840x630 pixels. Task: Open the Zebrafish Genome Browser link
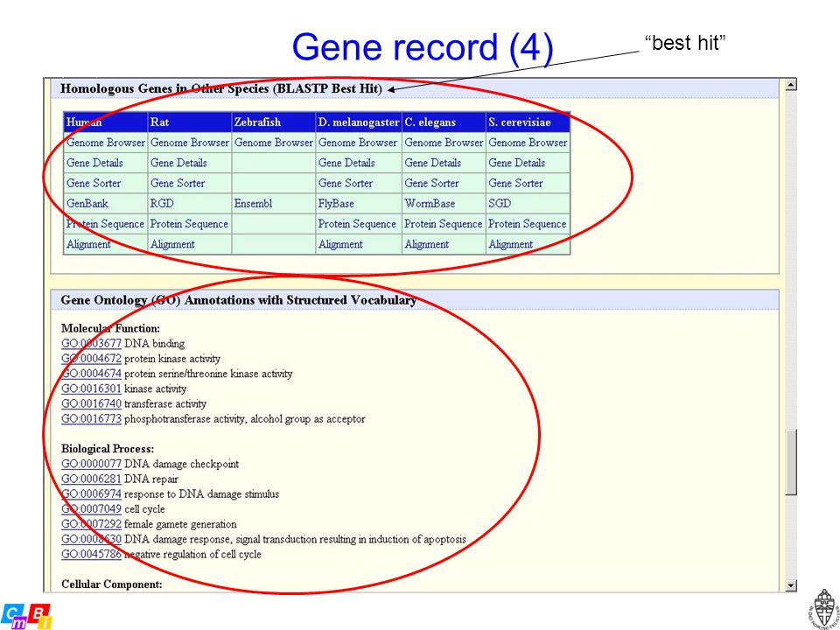click(274, 143)
